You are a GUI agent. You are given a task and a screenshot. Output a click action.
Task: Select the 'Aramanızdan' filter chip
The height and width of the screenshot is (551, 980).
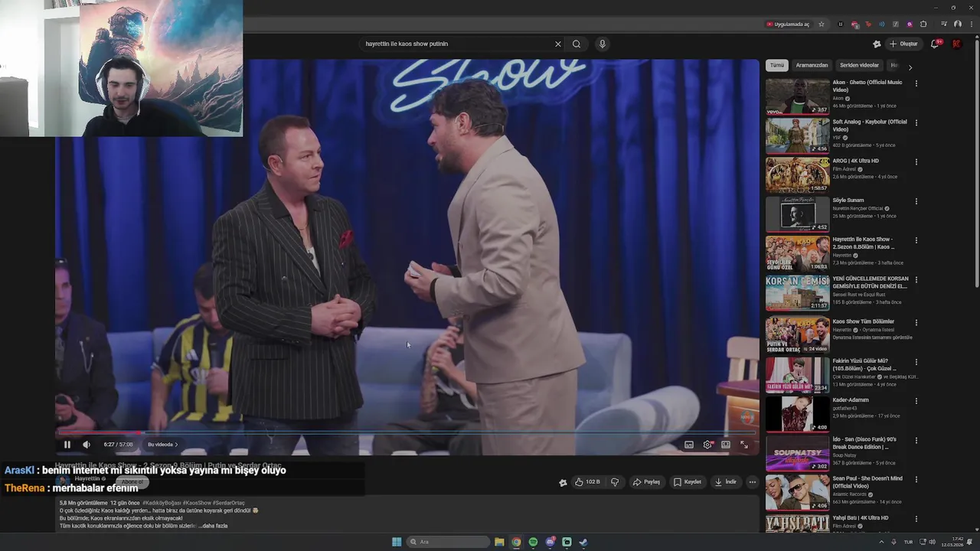point(812,65)
